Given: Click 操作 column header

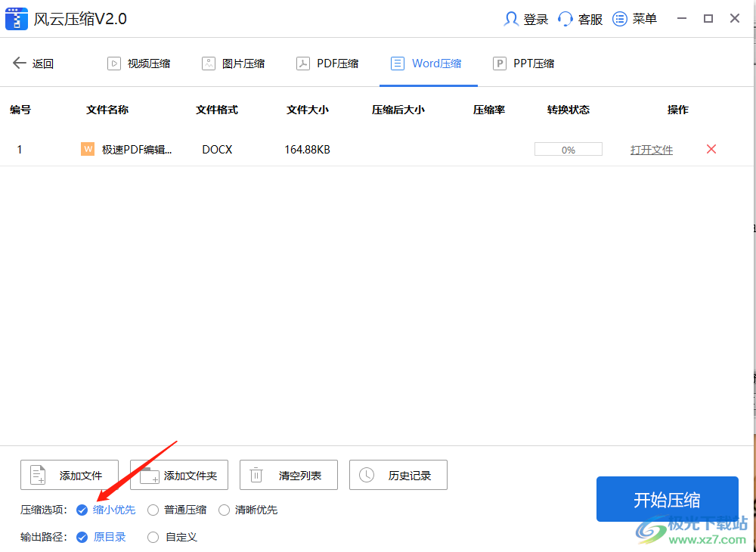Looking at the screenshot, I should 678,110.
